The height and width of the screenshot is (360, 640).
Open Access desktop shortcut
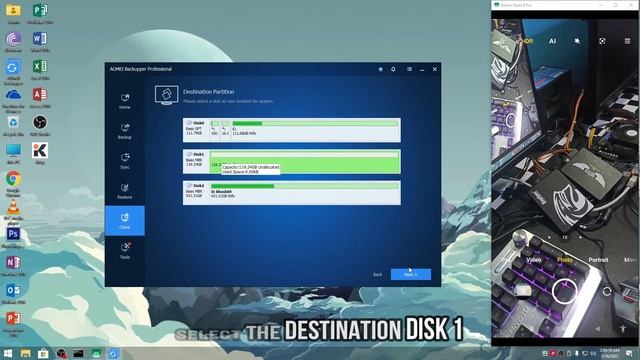pos(40,98)
